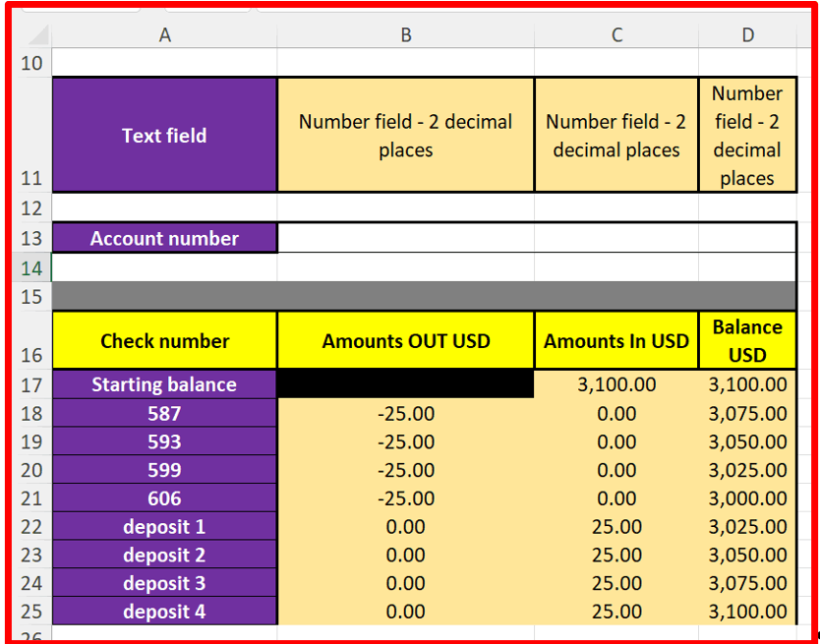Click -25.00 amount out for check 599

406,470
